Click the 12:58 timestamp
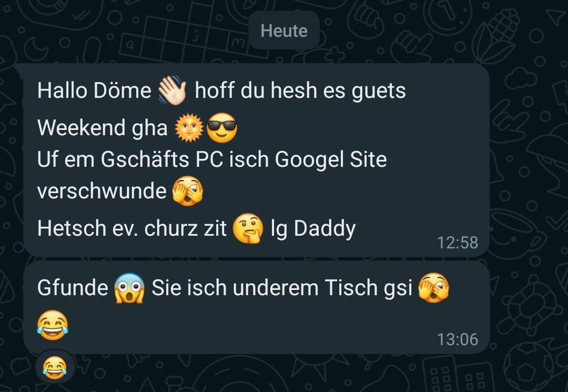Screen dimensions: 568x392 tap(458, 243)
